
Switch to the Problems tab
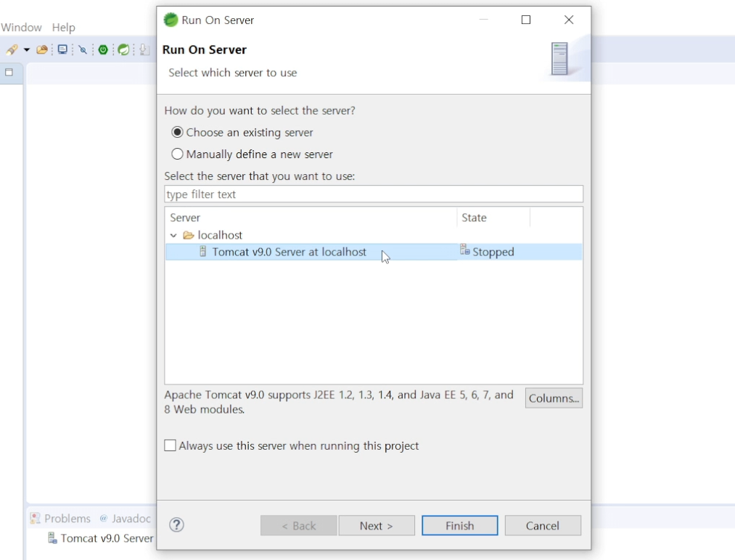[x=61, y=519]
